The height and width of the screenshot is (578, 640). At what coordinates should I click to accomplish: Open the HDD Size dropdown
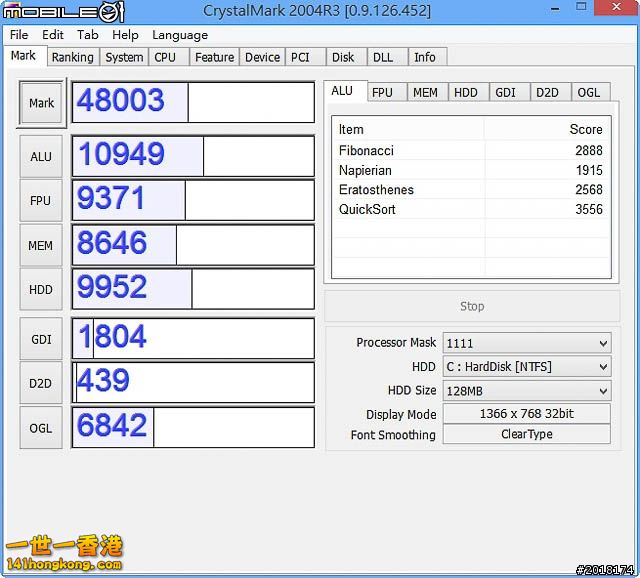(x=526, y=391)
